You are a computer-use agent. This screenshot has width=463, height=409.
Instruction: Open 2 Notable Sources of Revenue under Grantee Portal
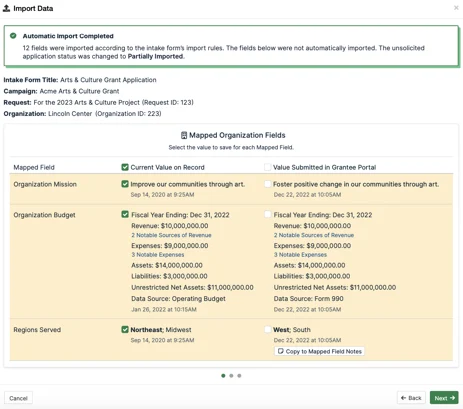point(314,235)
